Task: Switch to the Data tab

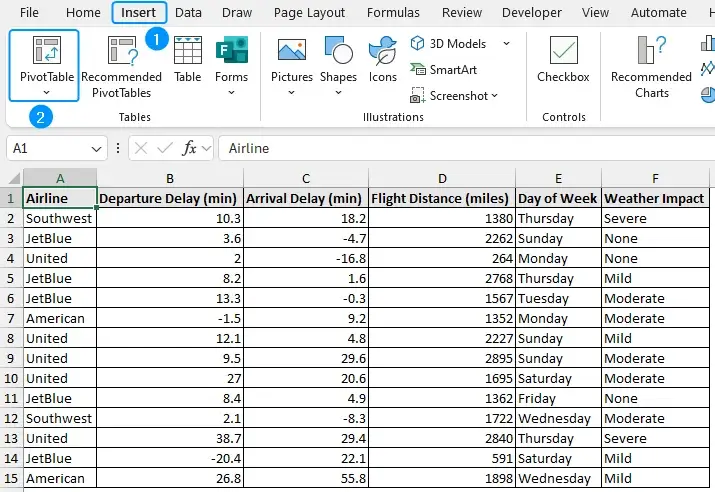Action: 188,12
